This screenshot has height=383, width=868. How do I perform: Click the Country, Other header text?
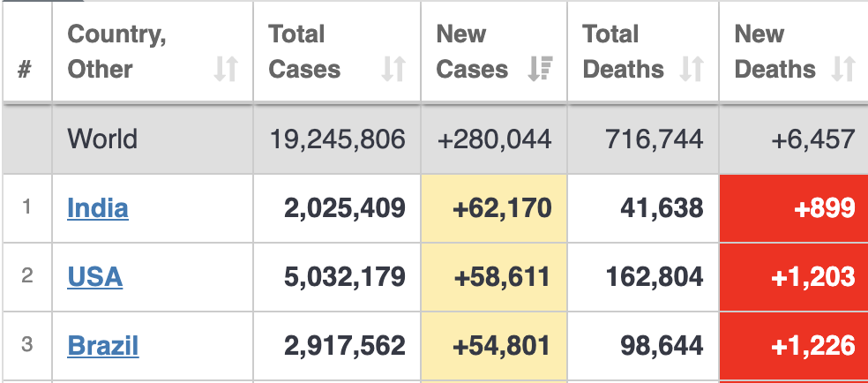pyautogui.click(x=116, y=51)
